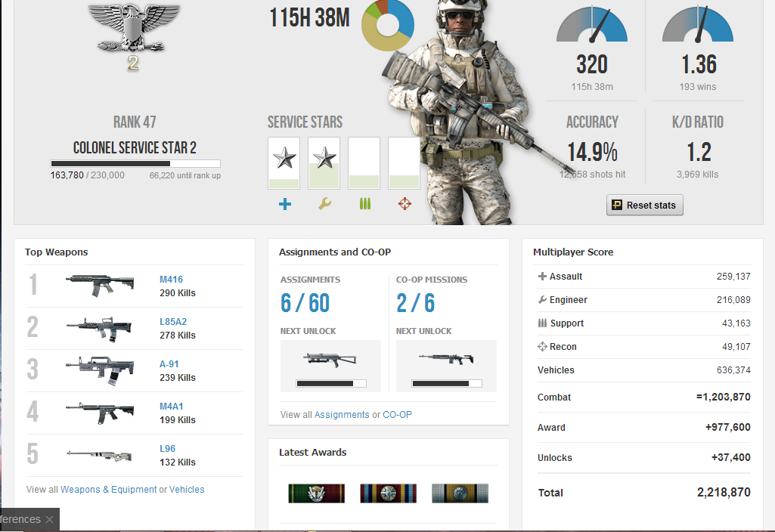Click the Latest Awards heading
Viewport: 775px width, 532px height.
click(312, 452)
